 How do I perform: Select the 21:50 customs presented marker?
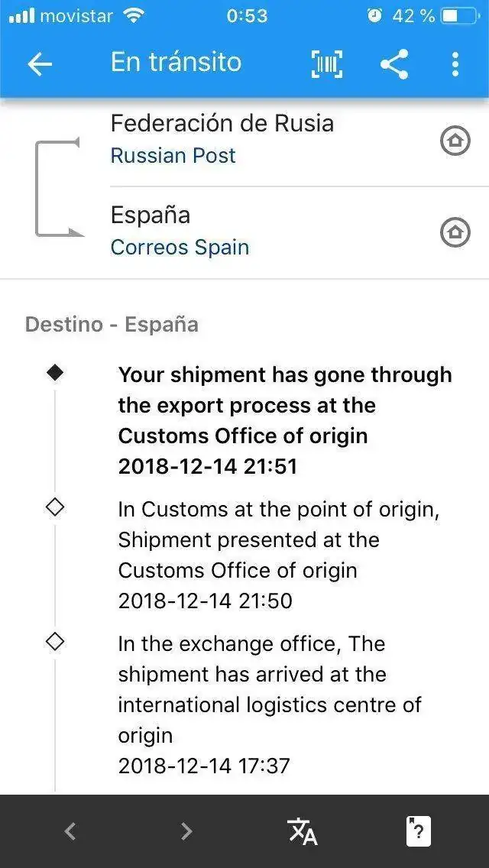[55, 507]
